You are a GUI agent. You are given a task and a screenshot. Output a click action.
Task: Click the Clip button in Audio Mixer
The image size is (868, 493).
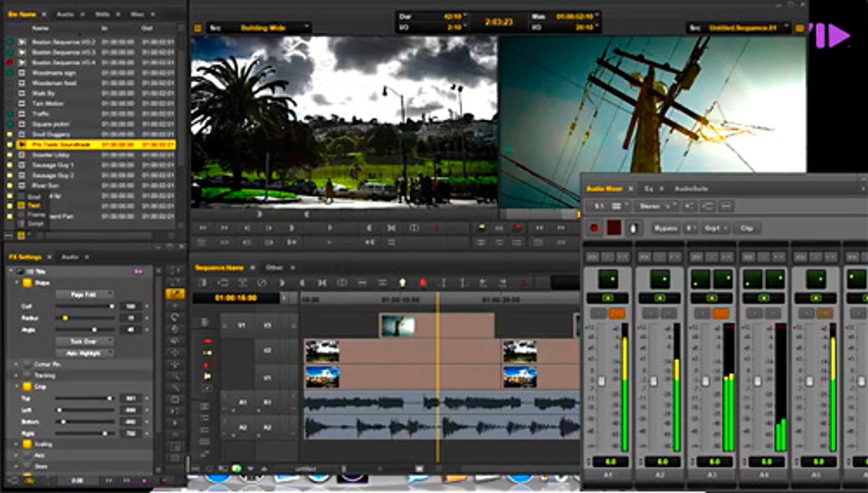pyautogui.click(x=746, y=228)
